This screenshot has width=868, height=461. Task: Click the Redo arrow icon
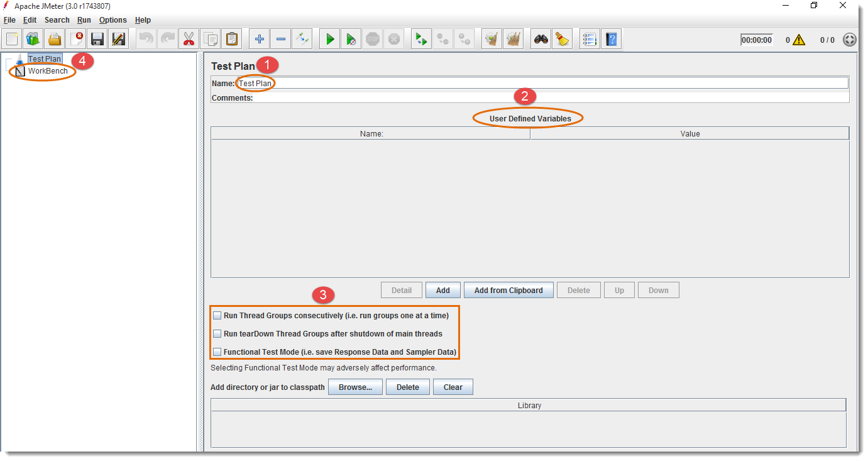point(168,39)
